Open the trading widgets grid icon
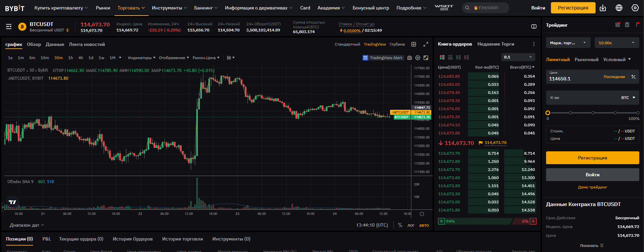 618,25
